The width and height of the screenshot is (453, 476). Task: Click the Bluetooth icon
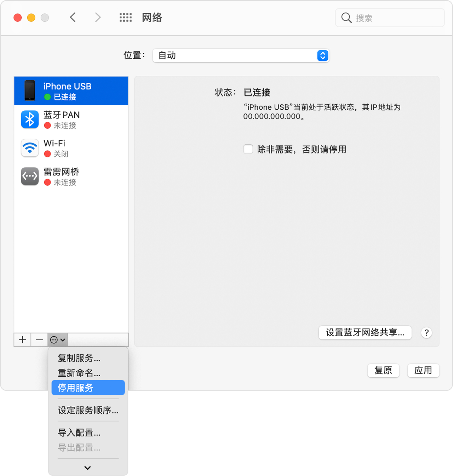(30, 120)
